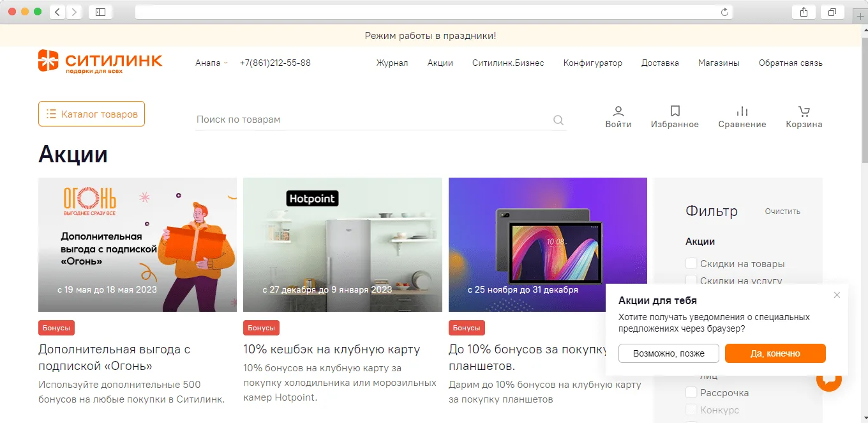
Task: Open 10% кешбэк на клубную карту title
Action: [332, 350]
